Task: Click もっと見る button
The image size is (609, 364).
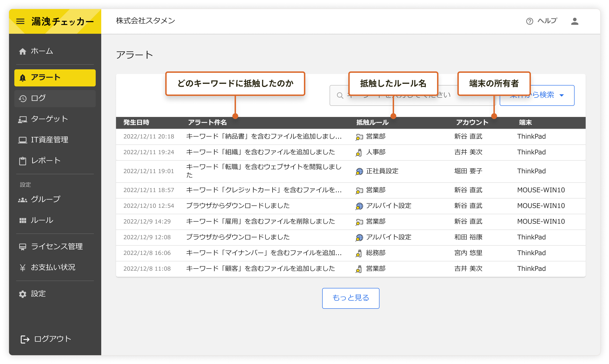Action: click(350, 298)
